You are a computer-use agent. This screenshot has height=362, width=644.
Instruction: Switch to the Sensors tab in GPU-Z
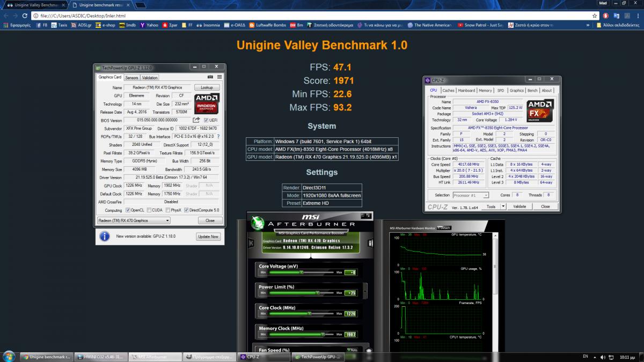[x=131, y=78]
